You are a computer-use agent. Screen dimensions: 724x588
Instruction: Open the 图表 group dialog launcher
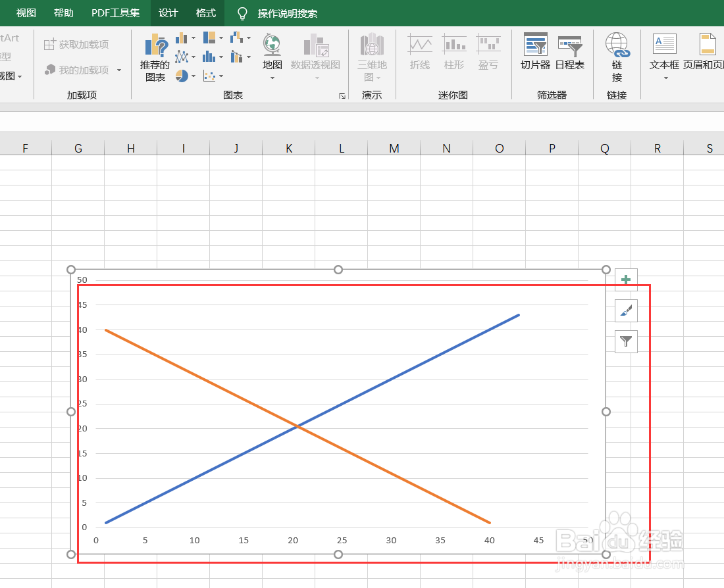tap(342, 95)
